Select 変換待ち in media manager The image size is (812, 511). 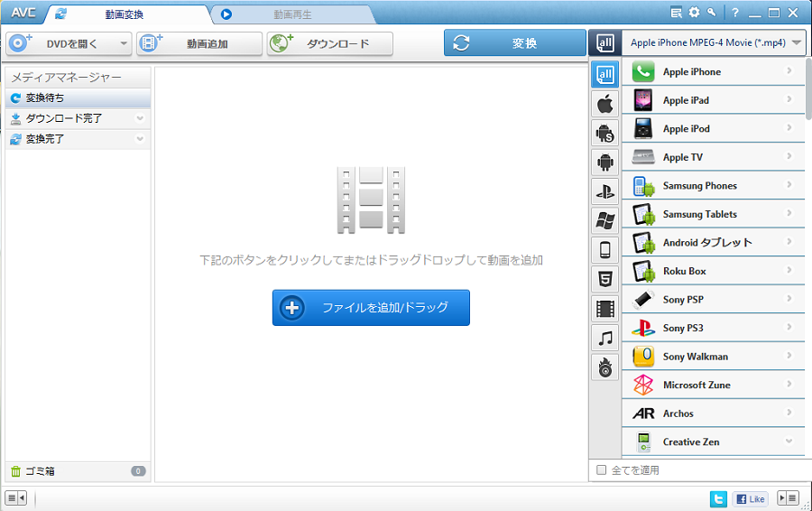click(78, 98)
